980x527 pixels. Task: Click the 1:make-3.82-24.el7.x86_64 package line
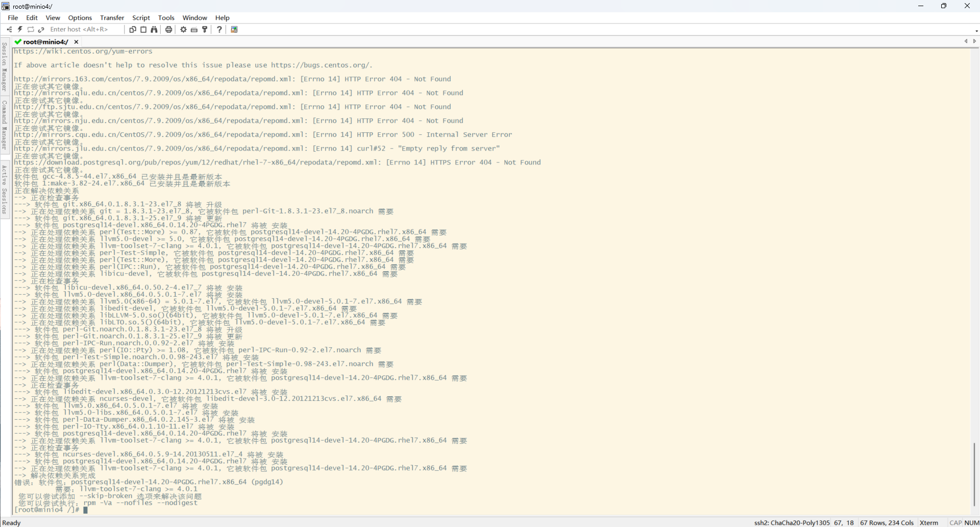(x=122, y=183)
